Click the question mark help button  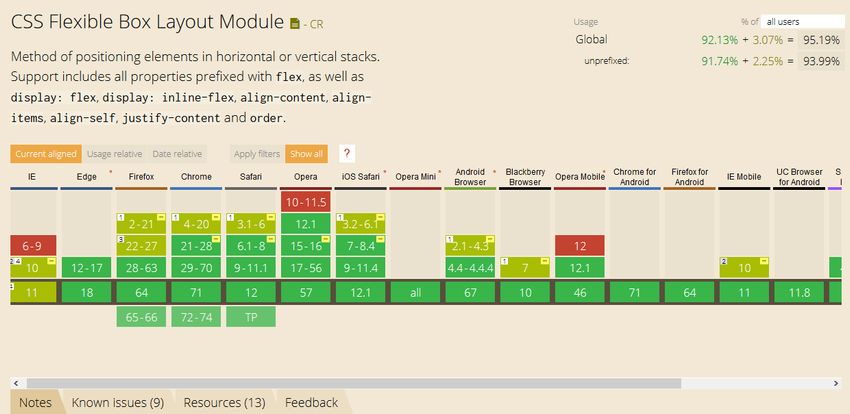click(347, 154)
